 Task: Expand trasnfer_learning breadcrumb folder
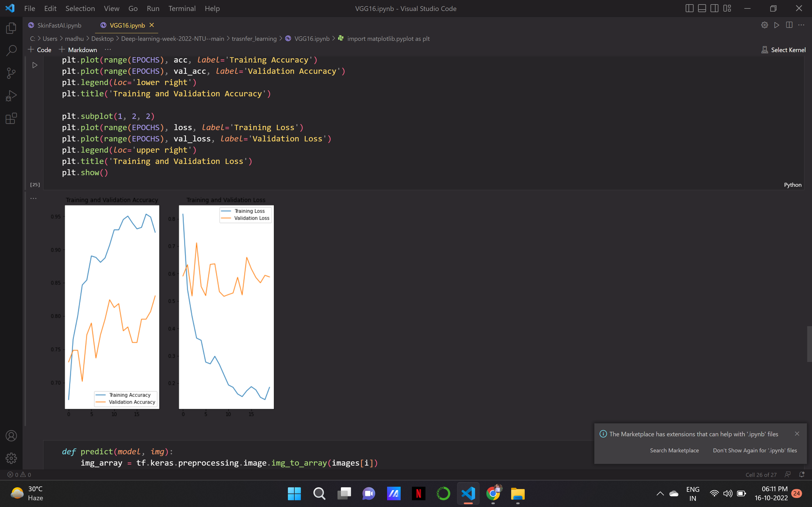click(254, 39)
